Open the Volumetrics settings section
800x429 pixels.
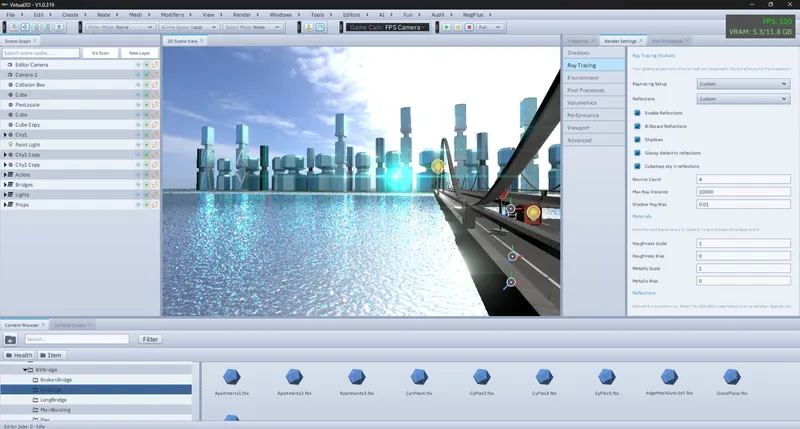594,103
